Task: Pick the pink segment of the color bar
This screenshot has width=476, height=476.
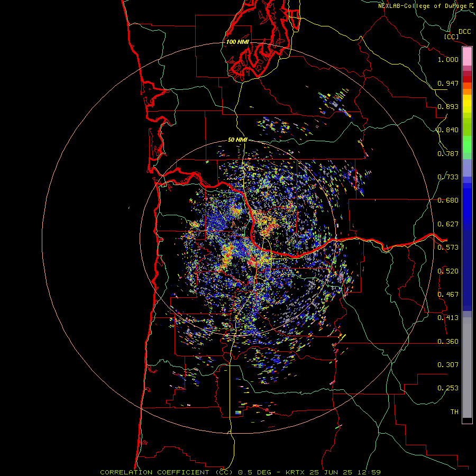Action: 467,57
